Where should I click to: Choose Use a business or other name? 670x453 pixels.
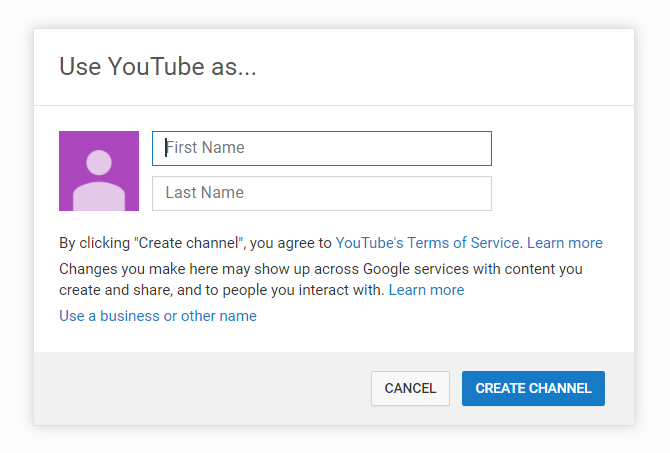pyautogui.click(x=158, y=316)
